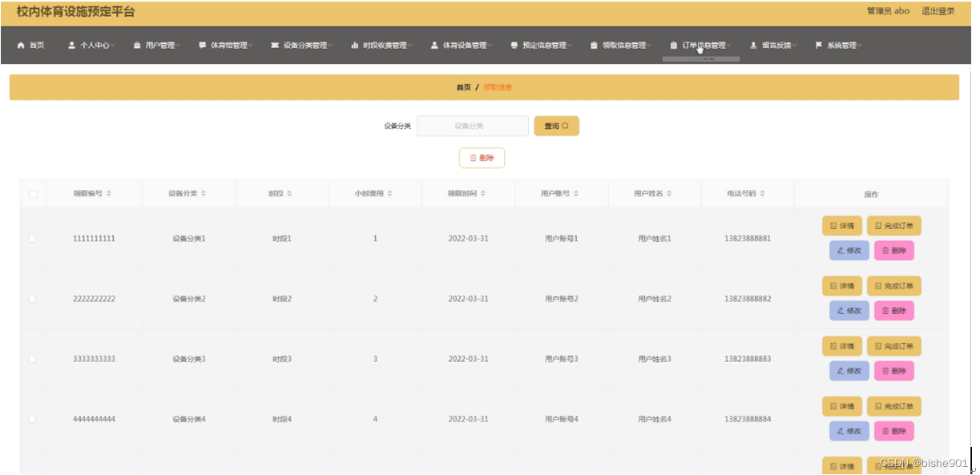Click the 领取信息 breadcrumb text
Image resolution: width=980 pixels, height=475 pixels.
click(x=497, y=87)
